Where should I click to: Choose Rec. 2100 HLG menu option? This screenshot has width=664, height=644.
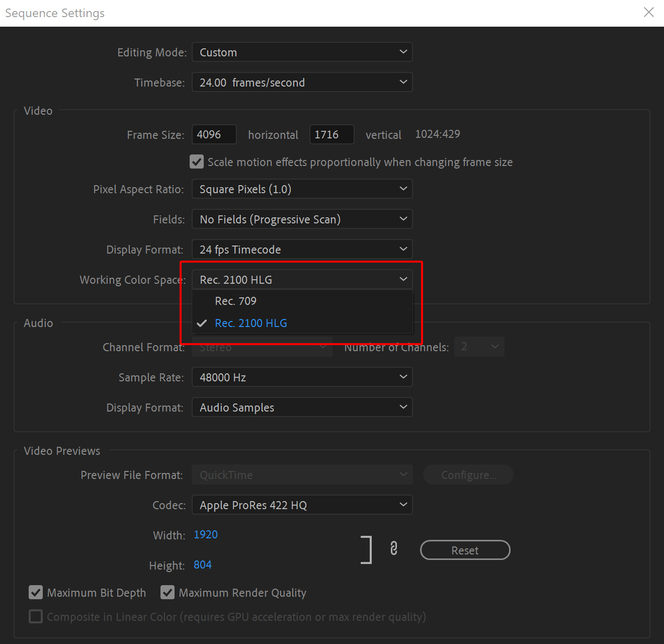[x=251, y=324]
